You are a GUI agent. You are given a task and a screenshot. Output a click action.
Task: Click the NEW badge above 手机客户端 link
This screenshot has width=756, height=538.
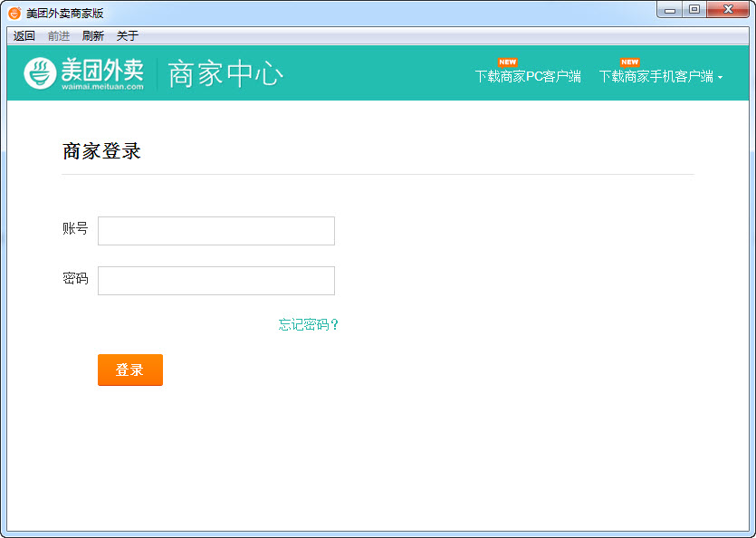pyautogui.click(x=629, y=62)
